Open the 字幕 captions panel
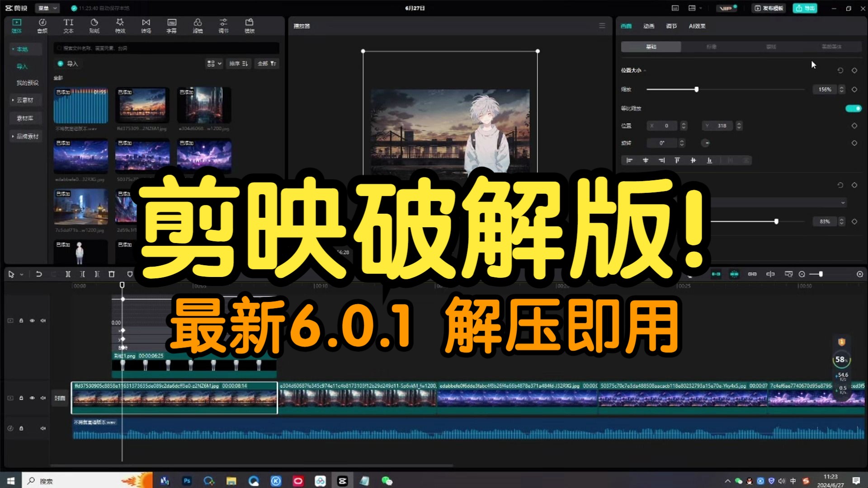The height and width of the screenshot is (488, 868). tap(172, 26)
